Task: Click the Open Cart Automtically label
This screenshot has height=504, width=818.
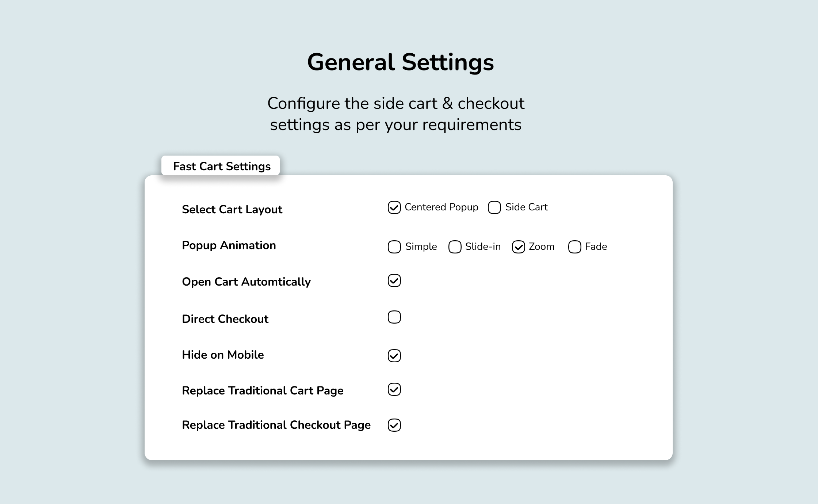Action: click(246, 282)
